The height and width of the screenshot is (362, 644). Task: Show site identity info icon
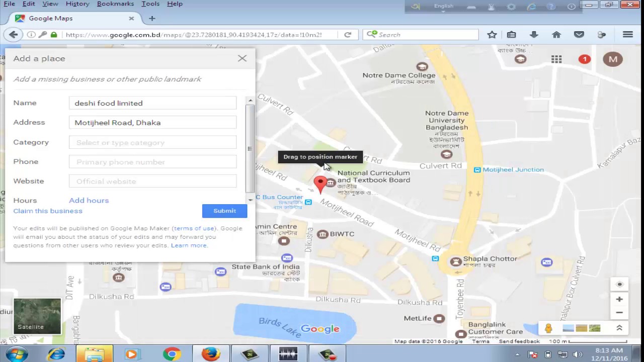[x=31, y=35]
